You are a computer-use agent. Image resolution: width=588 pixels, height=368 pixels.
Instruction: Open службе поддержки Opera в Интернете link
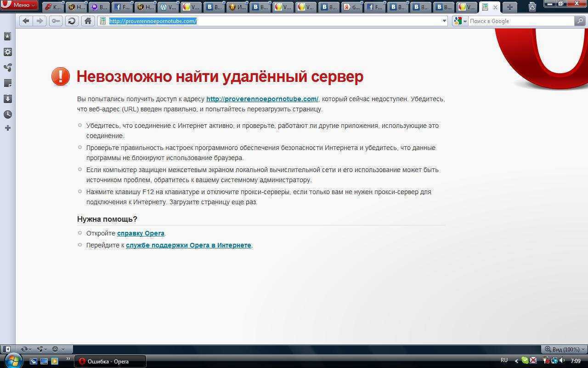[188, 245]
